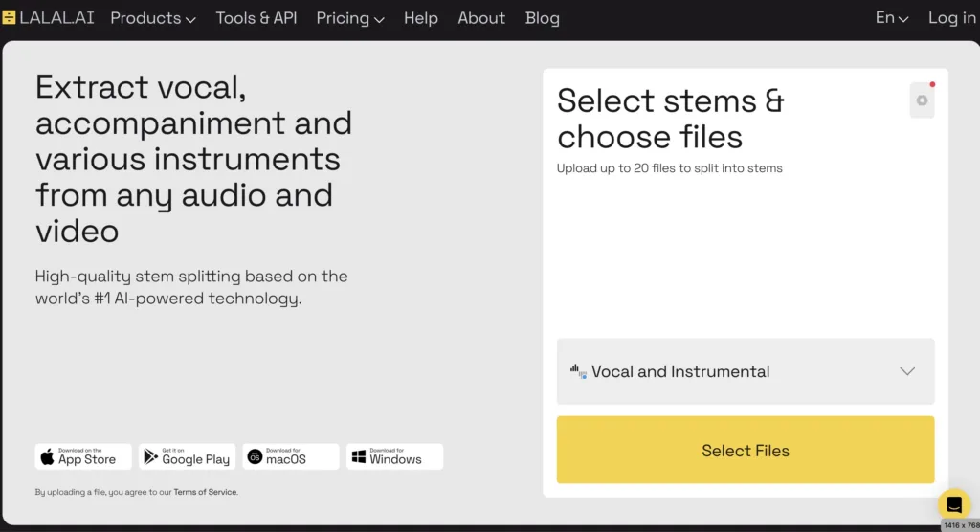Click the chevron arrow in stem dropdown
This screenshot has width=980, height=532.
(x=907, y=371)
